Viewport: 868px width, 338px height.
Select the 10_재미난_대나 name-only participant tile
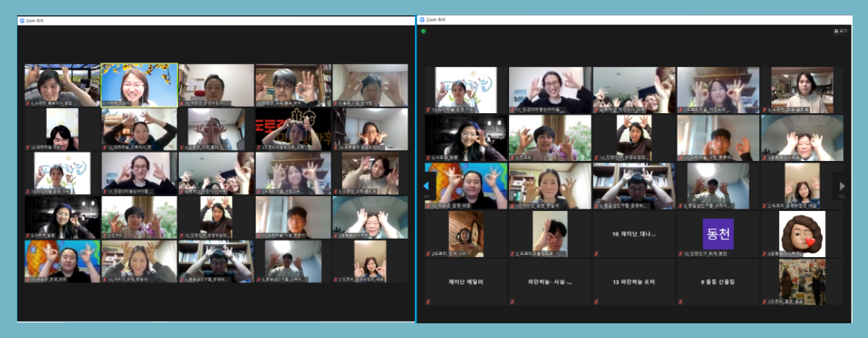pyautogui.click(x=634, y=234)
